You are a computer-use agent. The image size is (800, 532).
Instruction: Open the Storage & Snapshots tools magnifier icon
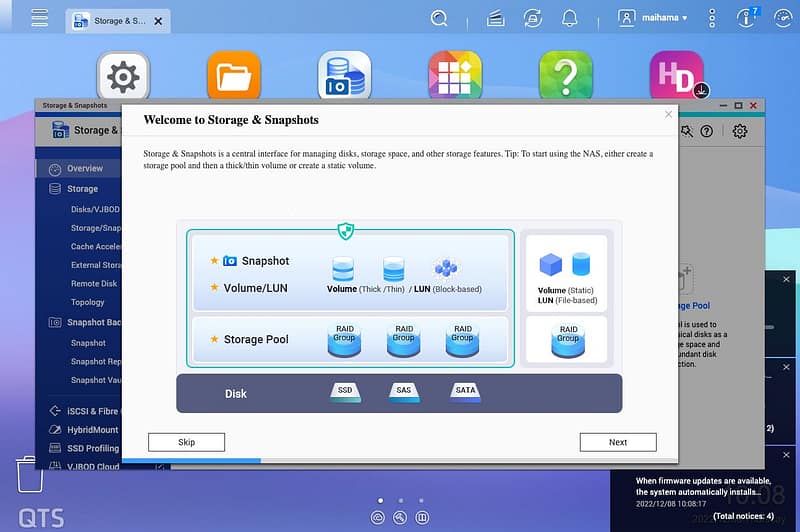click(x=686, y=132)
